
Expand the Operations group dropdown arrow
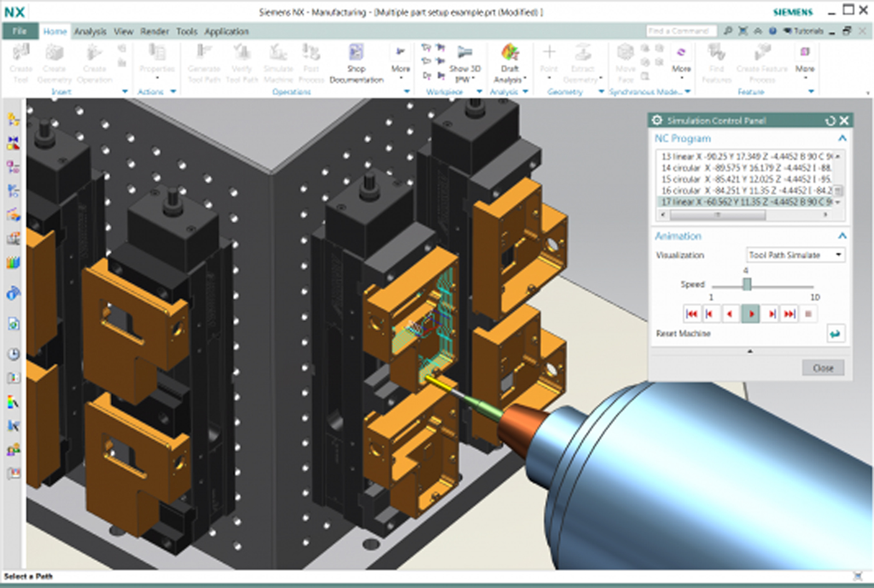point(406,92)
